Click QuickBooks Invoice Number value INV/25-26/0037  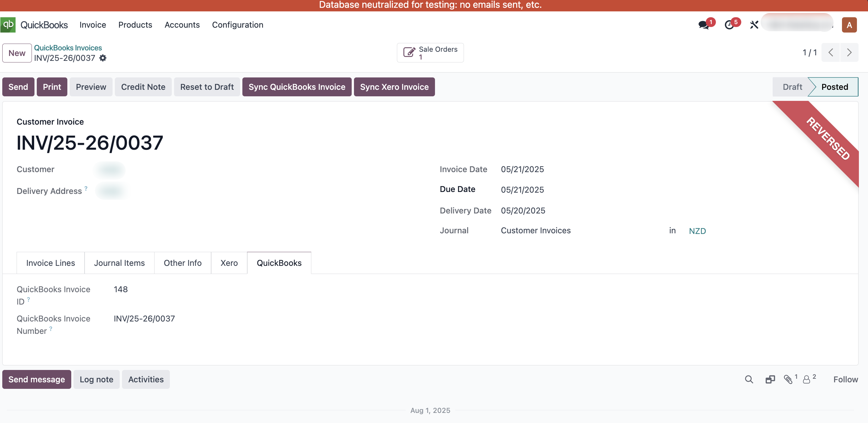click(x=144, y=319)
